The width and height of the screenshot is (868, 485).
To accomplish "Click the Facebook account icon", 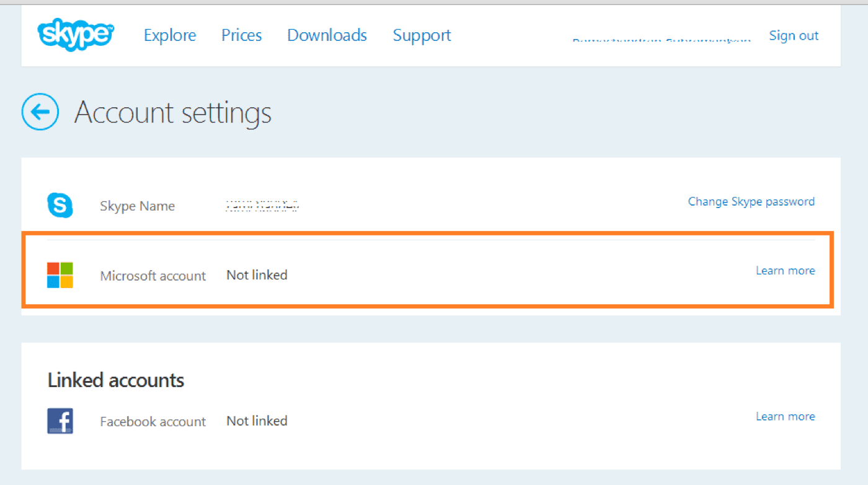I will (x=60, y=421).
